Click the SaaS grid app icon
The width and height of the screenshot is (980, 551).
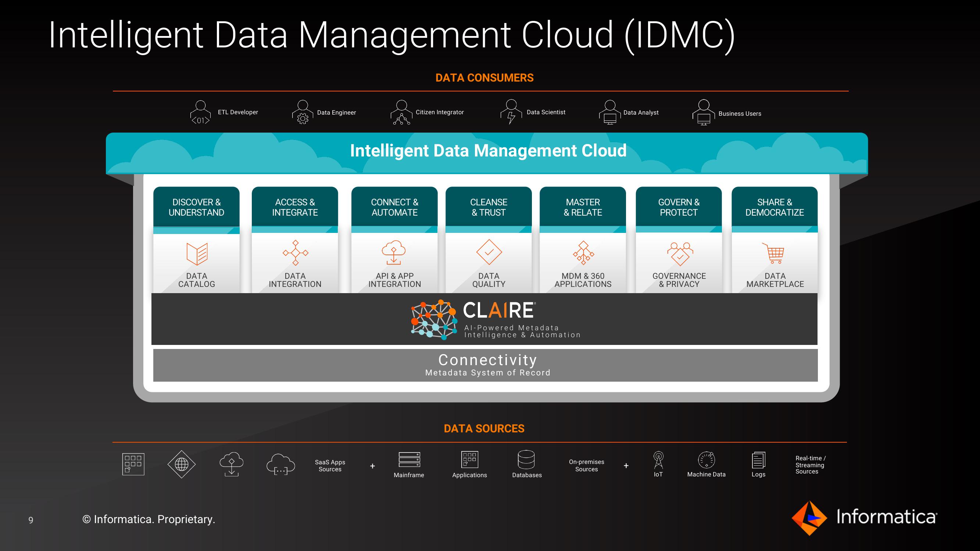(x=133, y=464)
